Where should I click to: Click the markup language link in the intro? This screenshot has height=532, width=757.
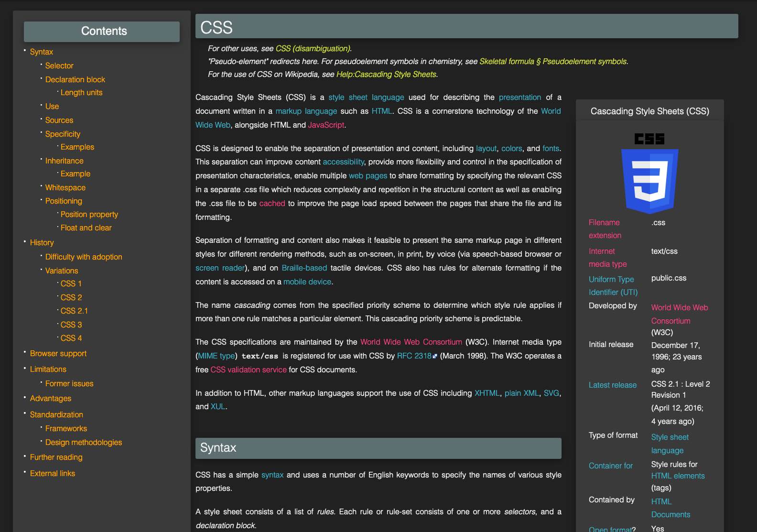[x=306, y=111]
